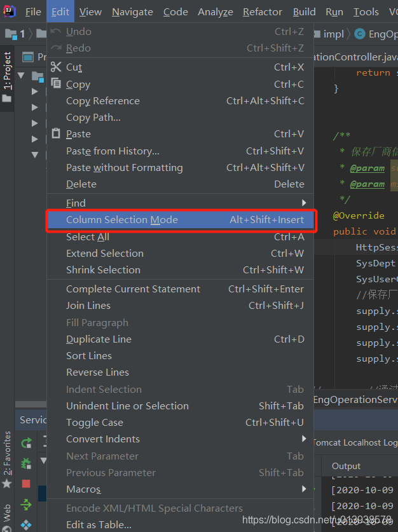Toggle Column Selection Mode
Screen dimensions: 398x532
coord(121,220)
